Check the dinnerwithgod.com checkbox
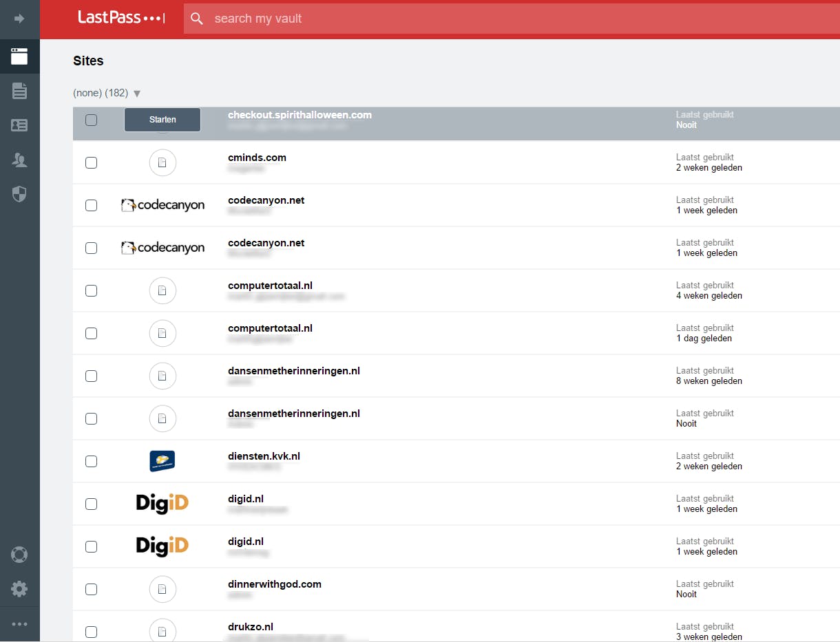 point(91,589)
